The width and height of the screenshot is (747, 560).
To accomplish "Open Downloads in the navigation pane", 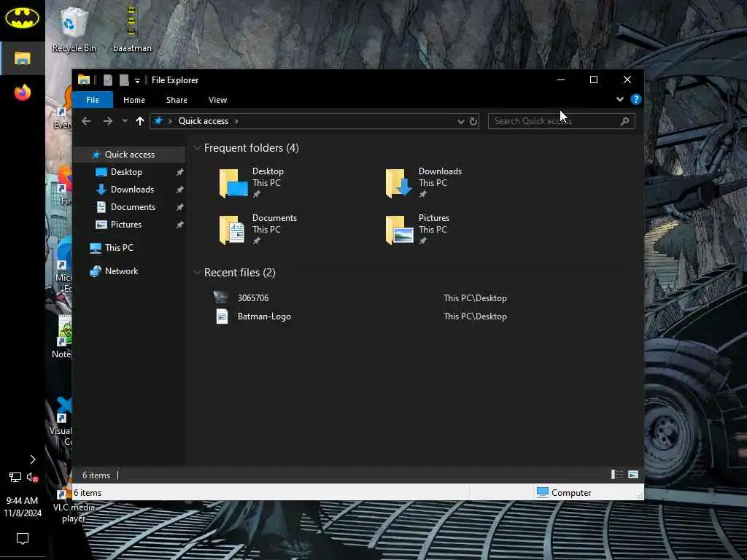I will click(x=132, y=190).
